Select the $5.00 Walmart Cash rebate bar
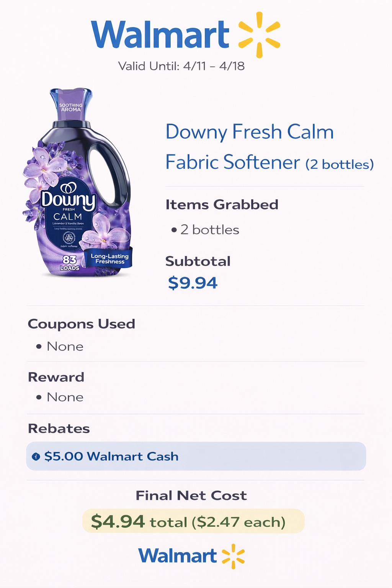Image resolution: width=392 pixels, height=588 pixels. (x=196, y=456)
